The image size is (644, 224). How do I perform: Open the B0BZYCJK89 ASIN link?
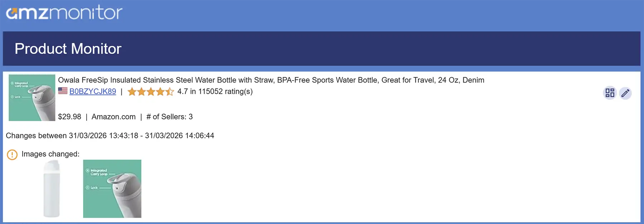point(93,92)
